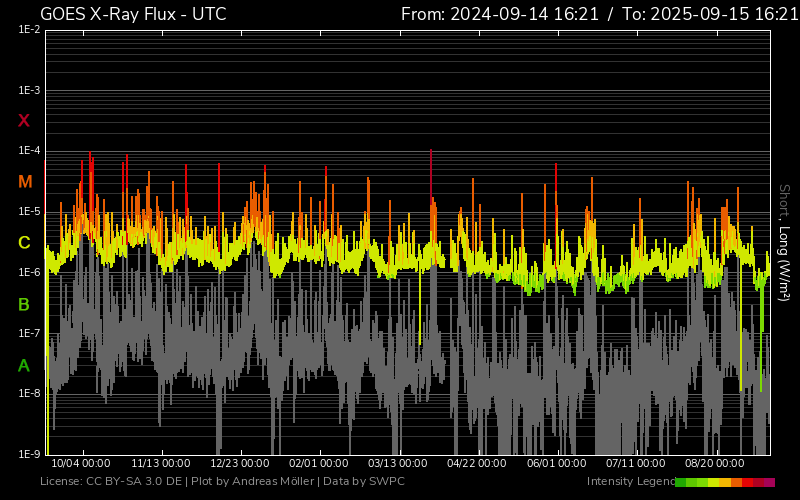Click the 12/23 00:00 time axis label

[x=240, y=463]
